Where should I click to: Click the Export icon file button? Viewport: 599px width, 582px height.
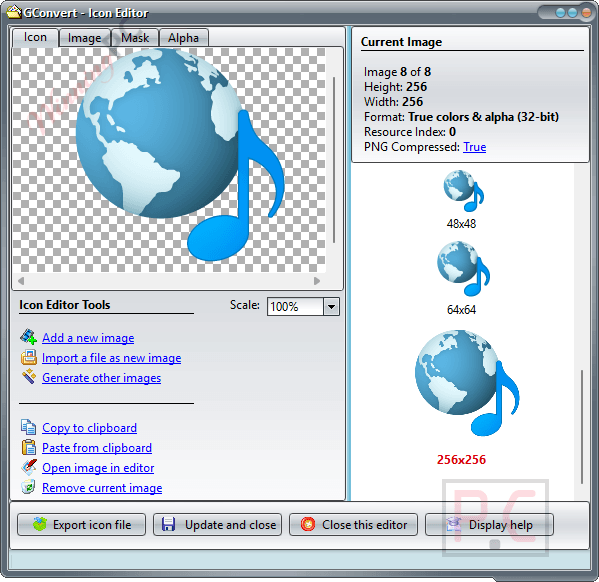81,524
